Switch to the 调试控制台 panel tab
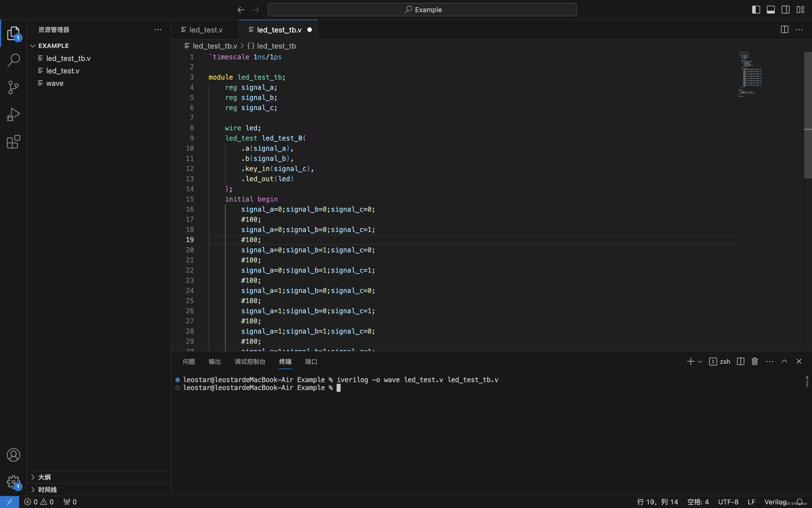 click(250, 362)
